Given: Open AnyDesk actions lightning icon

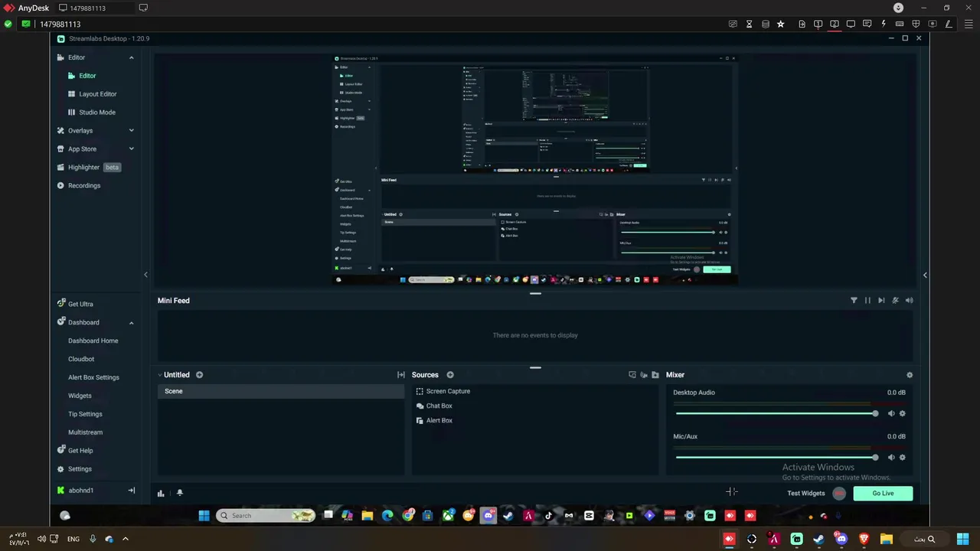Looking at the screenshot, I should pos(883,24).
